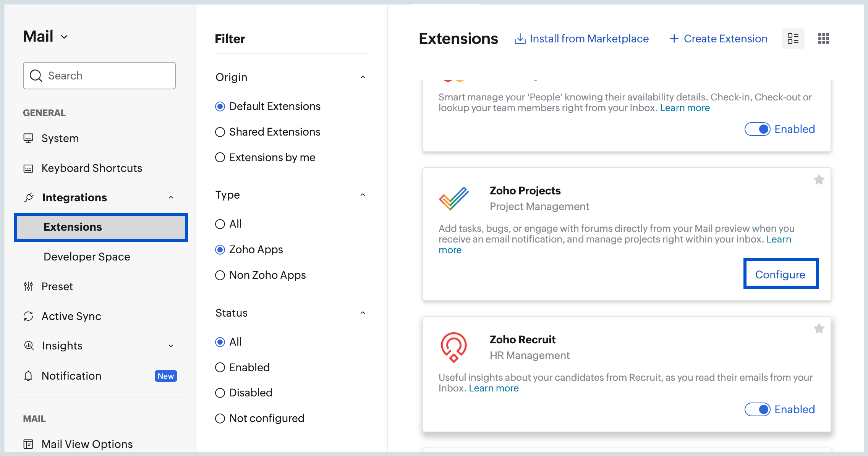This screenshot has height=456, width=868.
Task: Star the Zoho Recruit extension
Action: (x=819, y=328)
